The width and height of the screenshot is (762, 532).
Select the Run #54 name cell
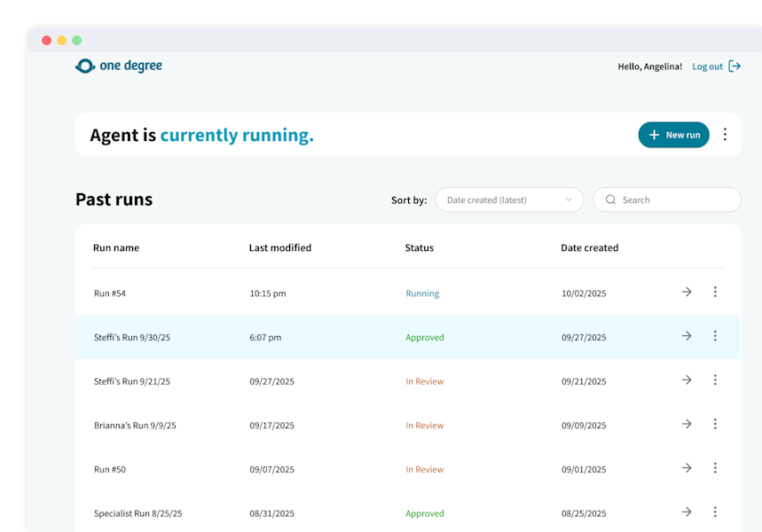pos(110,293)
